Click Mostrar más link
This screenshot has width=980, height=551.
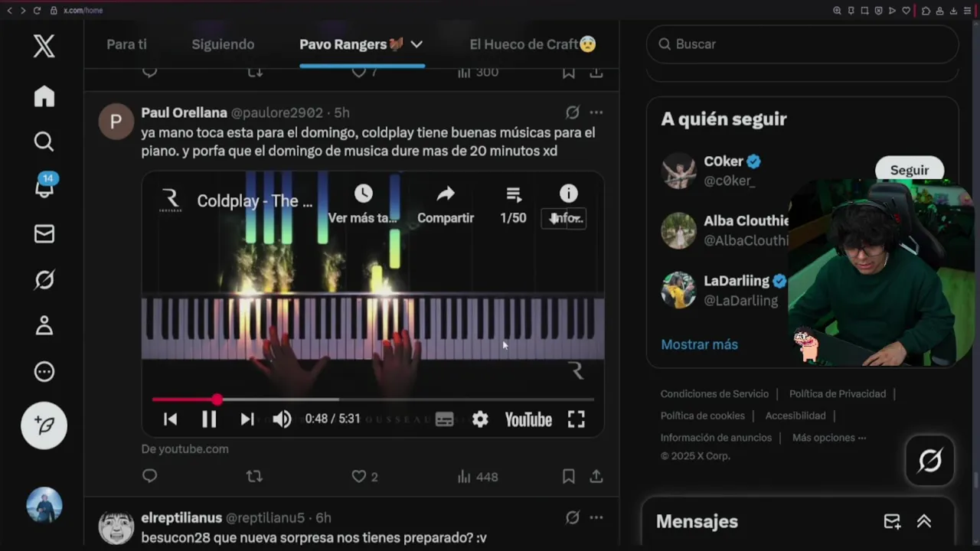point(699,344)
